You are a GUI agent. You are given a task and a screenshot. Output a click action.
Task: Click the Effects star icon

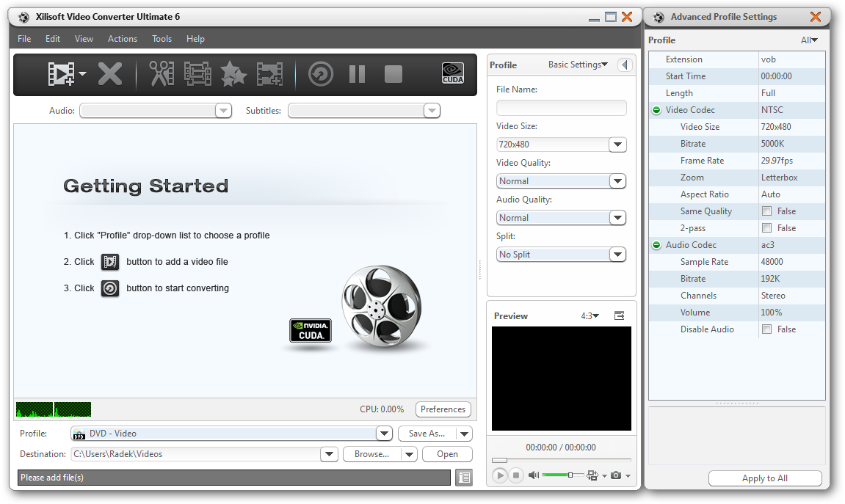pos(233,74)
